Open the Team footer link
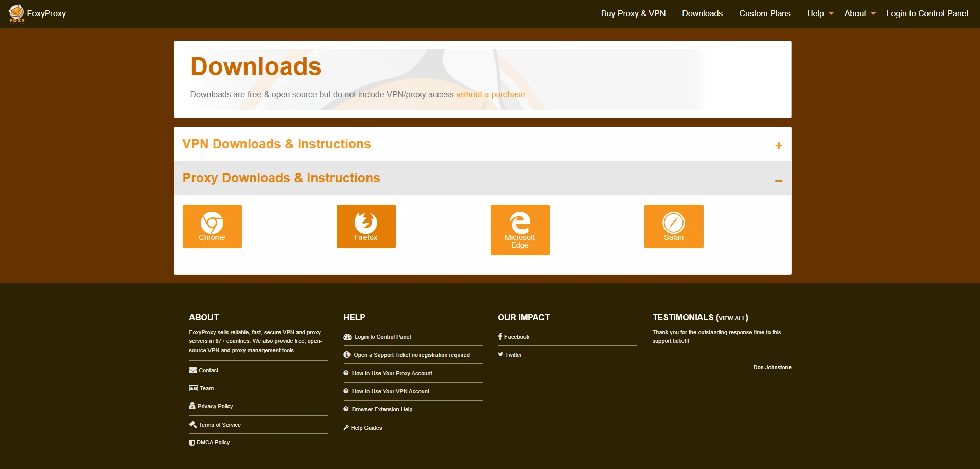Viewport: 980px width, 469px height. [x=207, y=388]
